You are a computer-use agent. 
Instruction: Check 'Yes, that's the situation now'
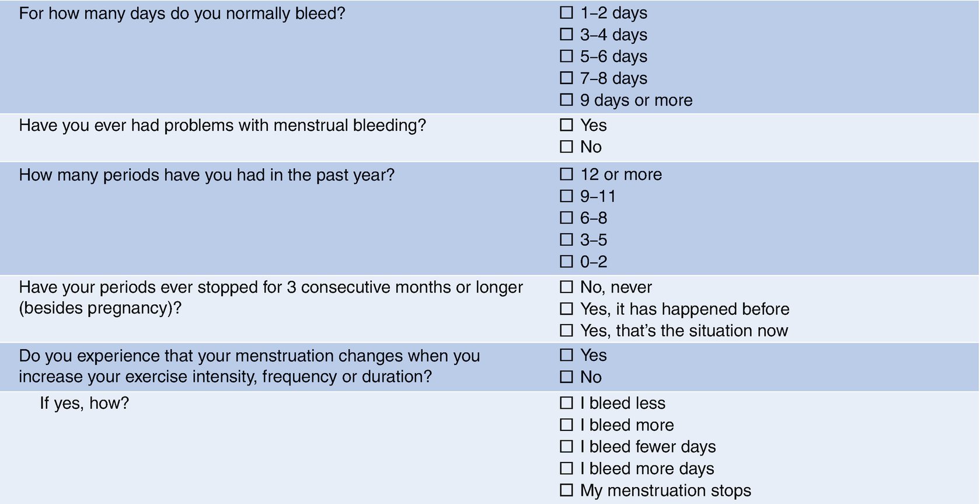pos(566,331)
